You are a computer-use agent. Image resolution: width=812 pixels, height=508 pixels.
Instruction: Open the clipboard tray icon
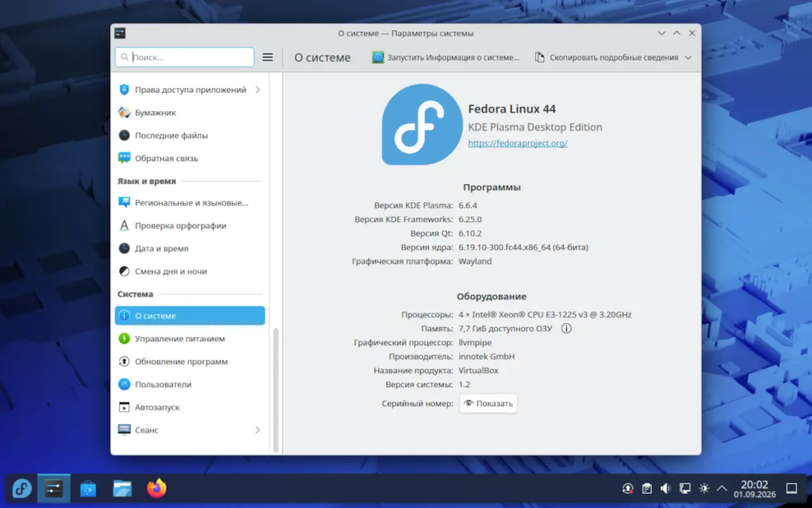(647, 488)
